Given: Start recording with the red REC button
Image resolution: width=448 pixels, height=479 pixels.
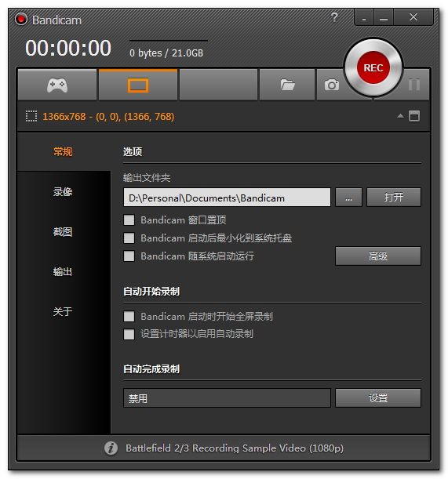Looking at the screenshot, I should click(373, 67).
